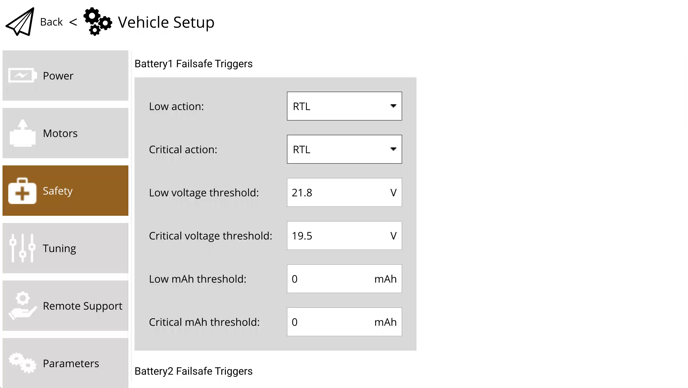Click the Remote Support hand-gear icon

coord(22,305)
